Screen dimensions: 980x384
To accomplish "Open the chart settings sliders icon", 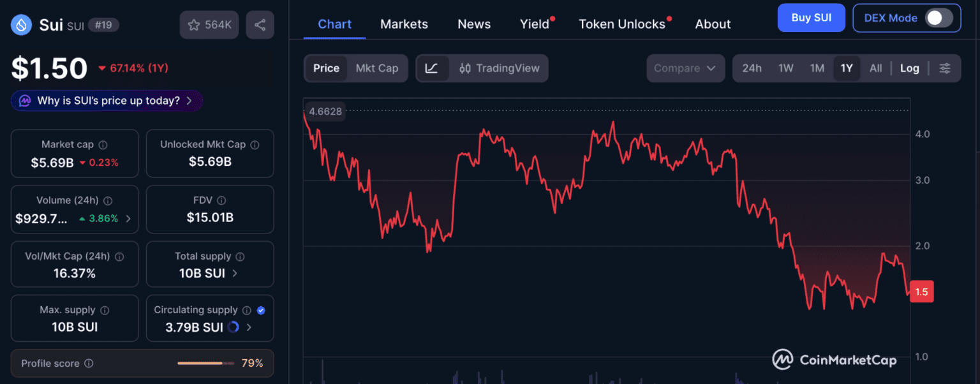I will point(946,68).
